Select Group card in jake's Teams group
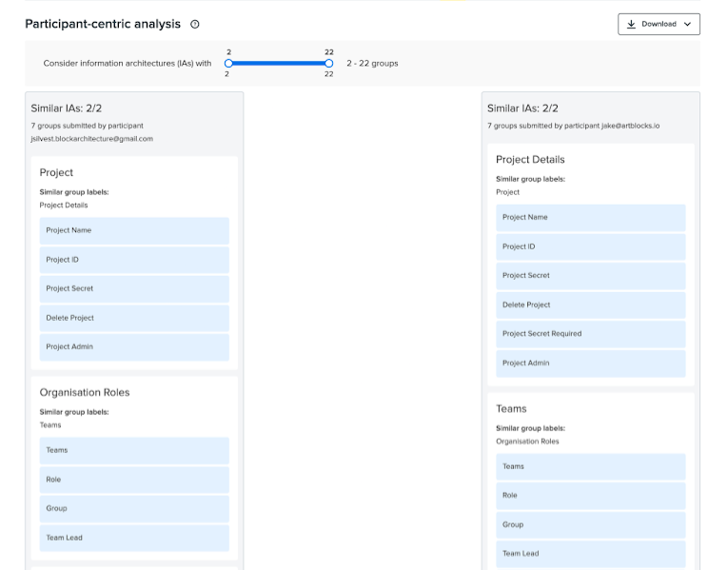This screenshot has height=570, width=728. [x=591, y=524]
